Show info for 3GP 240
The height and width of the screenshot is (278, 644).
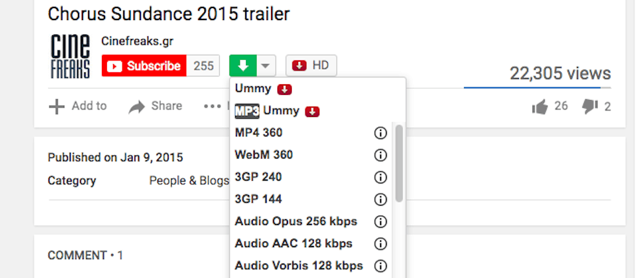tap(380, 177)
